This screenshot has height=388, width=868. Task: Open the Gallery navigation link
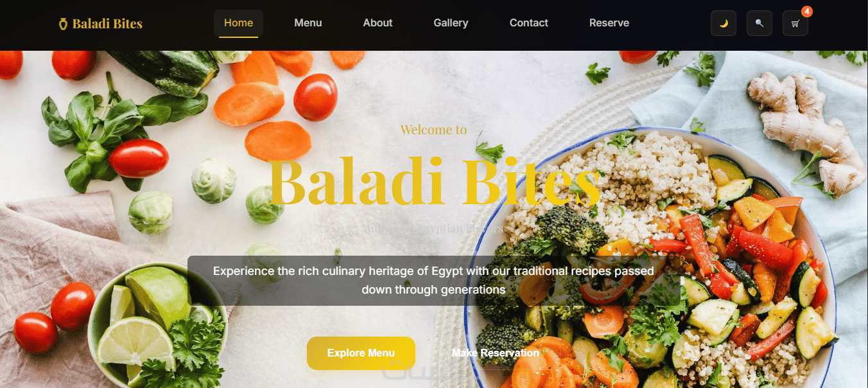451,23
